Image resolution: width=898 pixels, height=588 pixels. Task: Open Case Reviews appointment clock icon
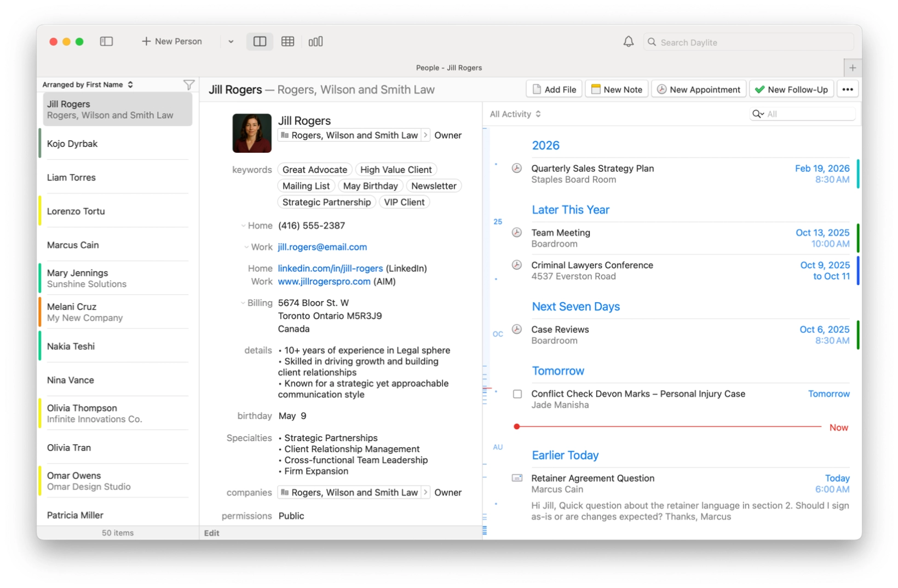[x=516, y=330]
